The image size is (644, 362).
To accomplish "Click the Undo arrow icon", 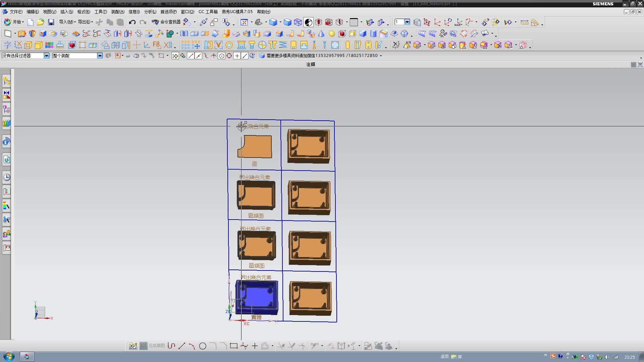I will [x=132, y=22].
